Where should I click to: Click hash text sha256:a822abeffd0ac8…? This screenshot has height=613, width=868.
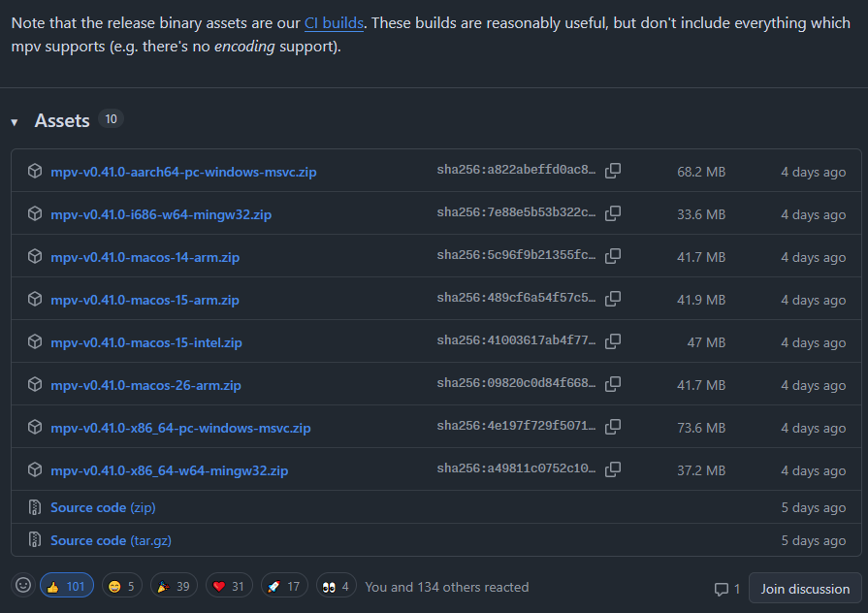[516, 171]
